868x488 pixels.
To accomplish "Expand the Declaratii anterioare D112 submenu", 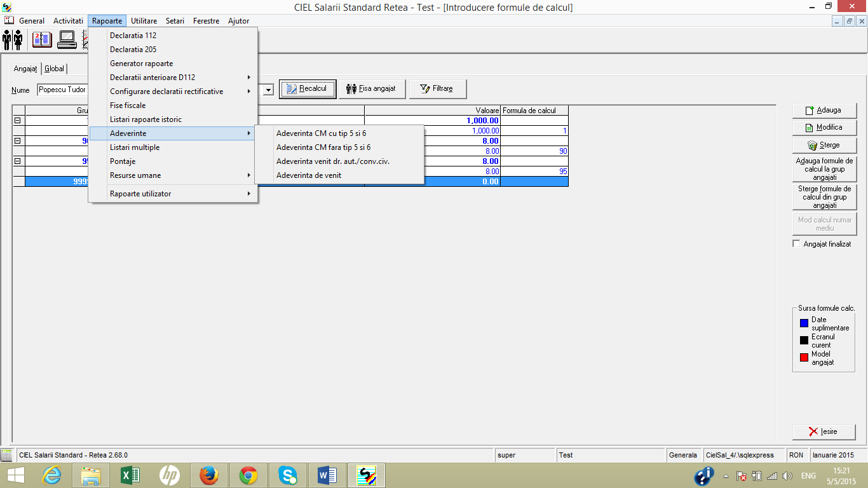I will [173, 78].
